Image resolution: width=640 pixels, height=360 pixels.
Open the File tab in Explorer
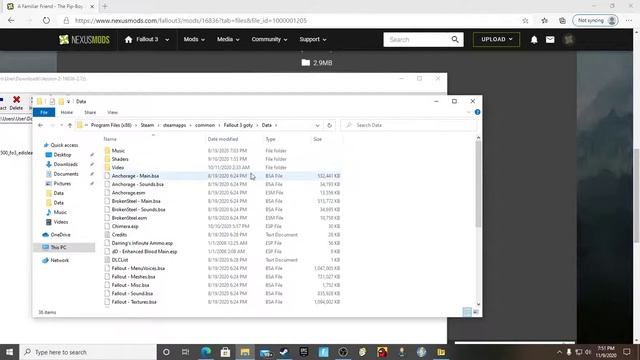(44, 112)
